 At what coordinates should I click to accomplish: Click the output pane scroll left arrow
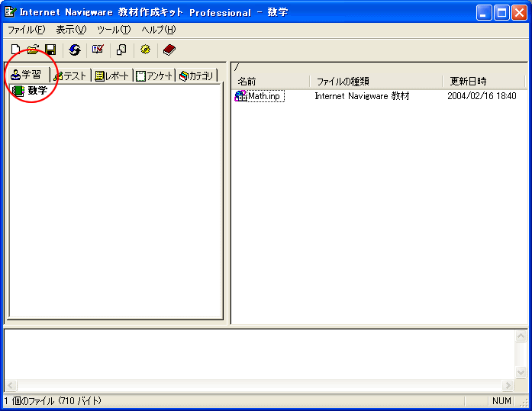10,385
